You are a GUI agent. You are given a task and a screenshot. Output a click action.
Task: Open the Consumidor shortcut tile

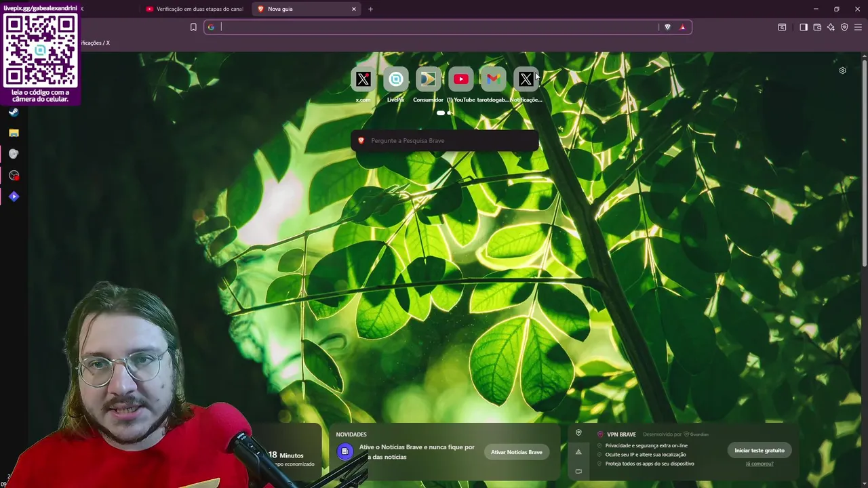click(x=428, y=79)
